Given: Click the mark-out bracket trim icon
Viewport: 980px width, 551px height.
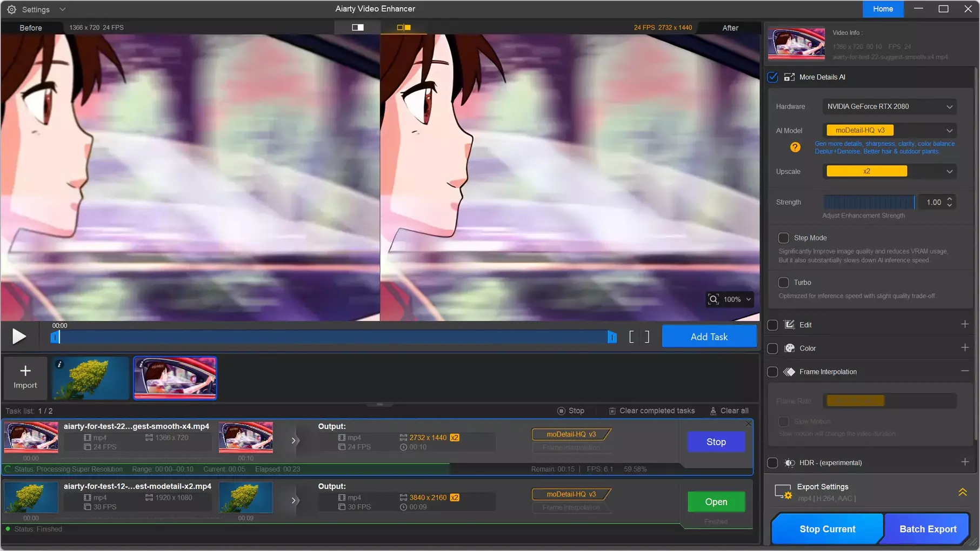Looking at the screenshot, I should click(647, 337).
